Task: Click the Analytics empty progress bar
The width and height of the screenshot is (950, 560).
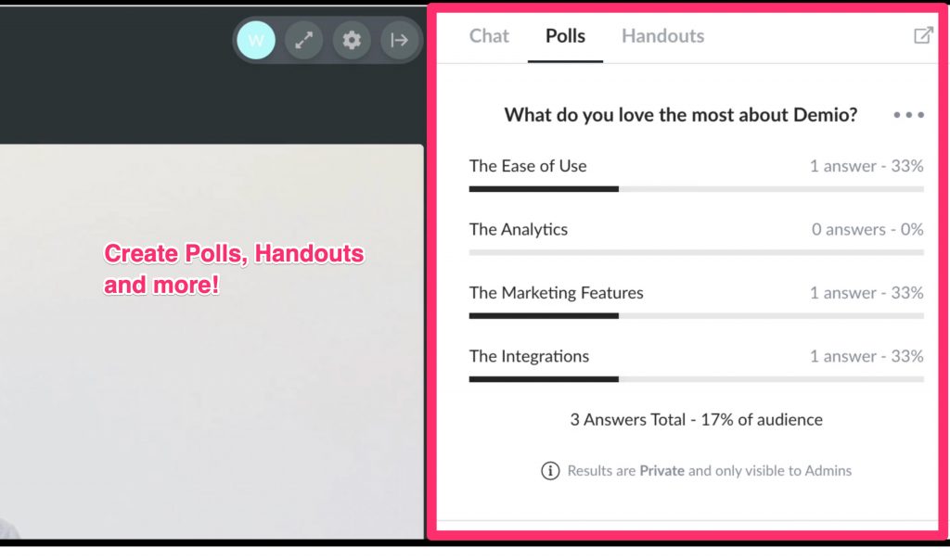Action: [696, 252]
